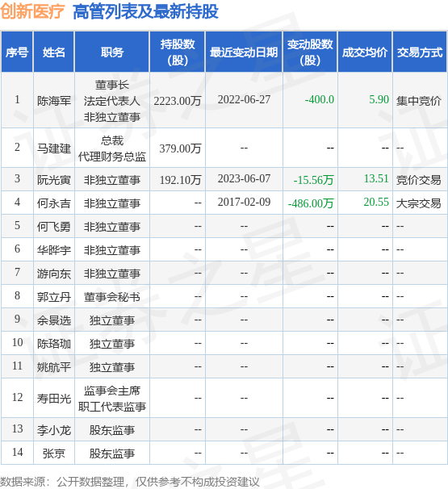Click the 最近变动日期 column header

pos(244,52)
